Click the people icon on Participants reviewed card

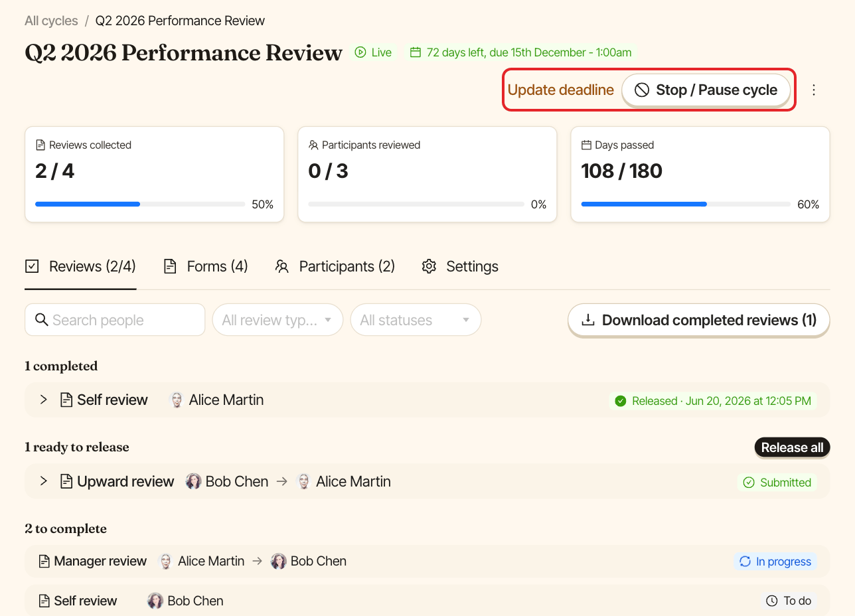[x=313, y=145]
